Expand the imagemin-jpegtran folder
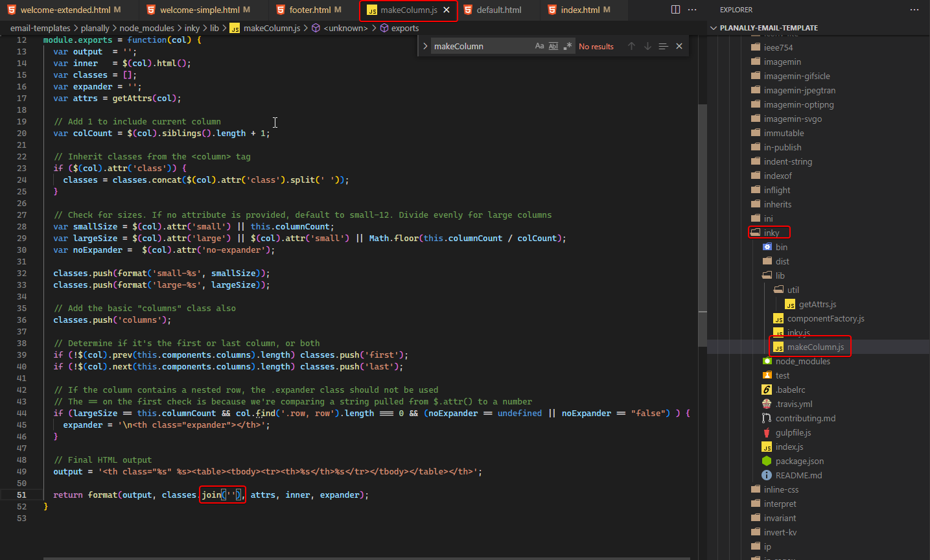Screen dimensions: 930x560 point(799,90)
